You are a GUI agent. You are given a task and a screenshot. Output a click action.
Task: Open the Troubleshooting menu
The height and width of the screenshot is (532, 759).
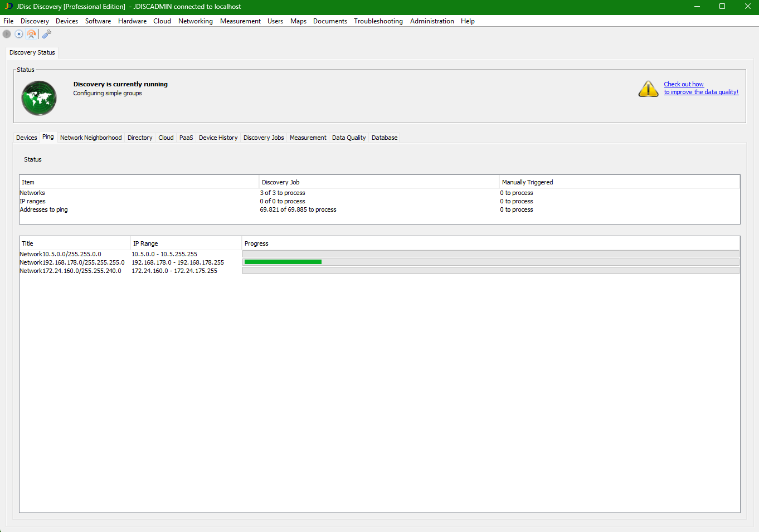pyautogui.click(x=378, y=21)
